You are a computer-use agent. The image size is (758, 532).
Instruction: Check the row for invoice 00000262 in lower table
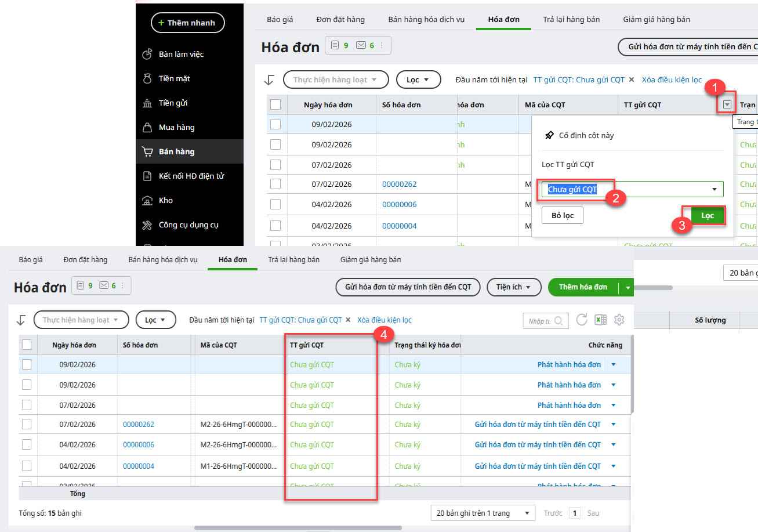coord(27,424)
